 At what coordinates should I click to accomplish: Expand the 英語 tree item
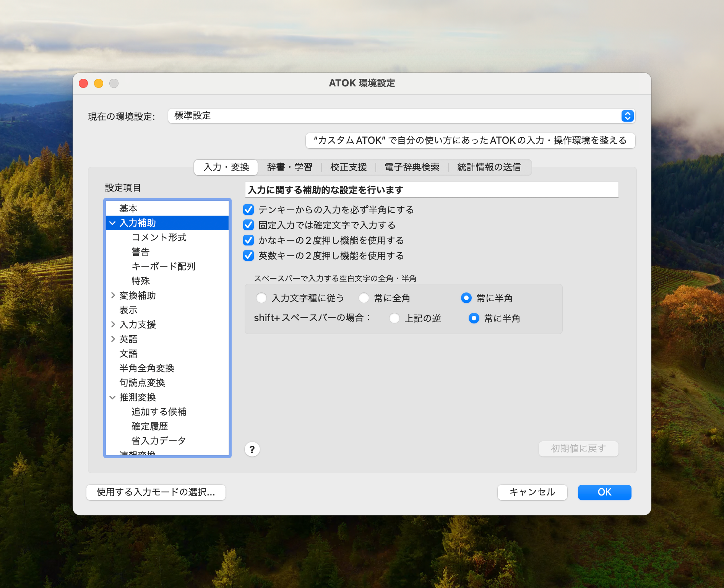tap(113, 339)
